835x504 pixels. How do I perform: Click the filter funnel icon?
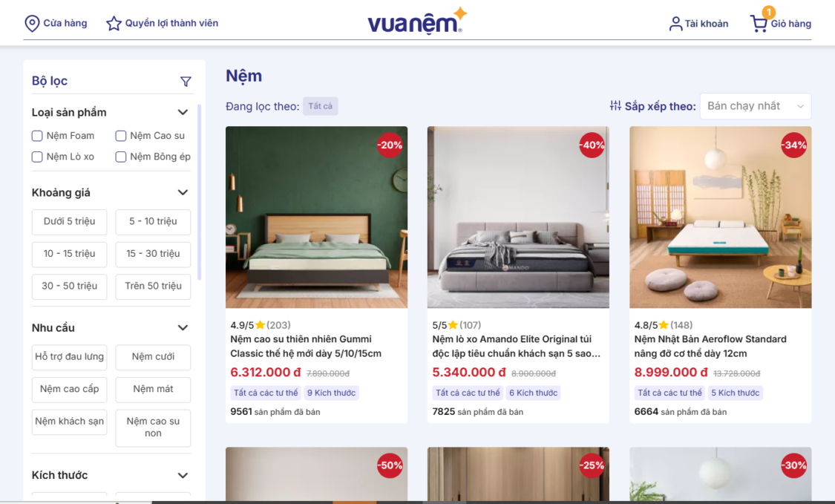186,82
